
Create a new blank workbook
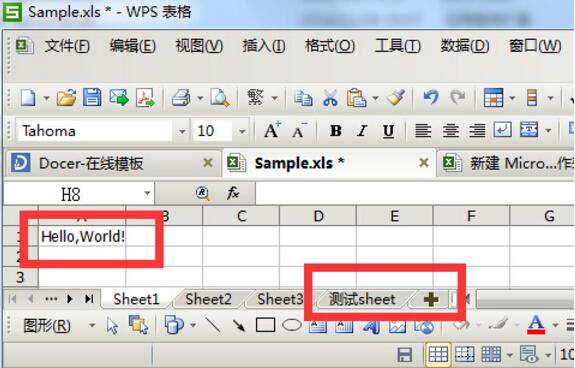[28, 98]
